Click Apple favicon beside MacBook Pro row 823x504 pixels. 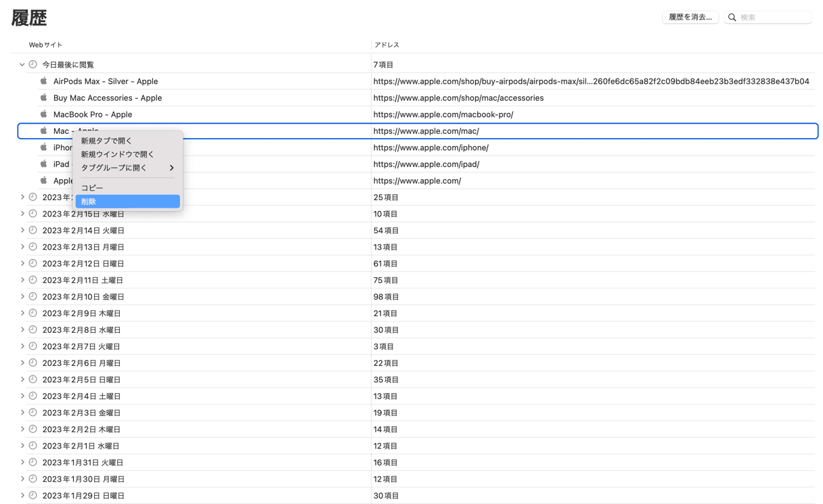click(44, 114)
